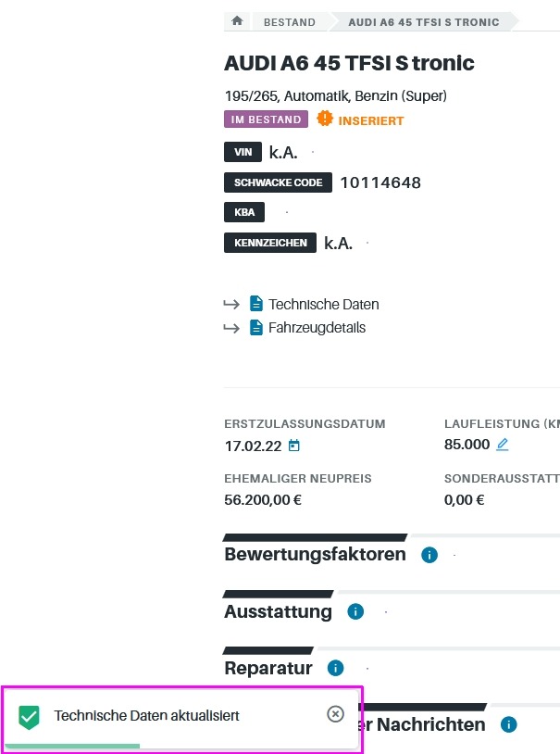Click the green toast progress bar

pos(72,746)
